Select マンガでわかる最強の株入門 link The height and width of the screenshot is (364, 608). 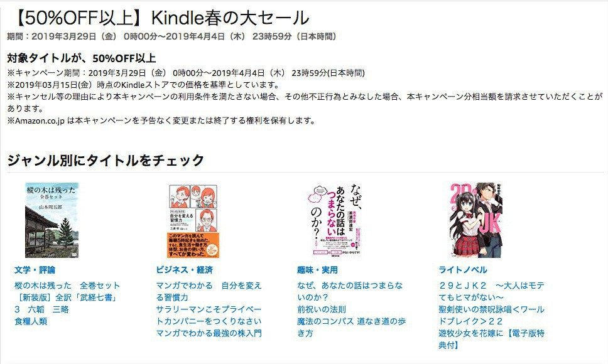[209, 333]
